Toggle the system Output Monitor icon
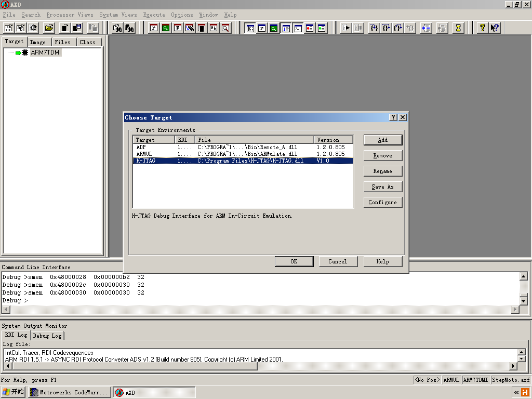This screenshot has width=532, height=399. 286,28
